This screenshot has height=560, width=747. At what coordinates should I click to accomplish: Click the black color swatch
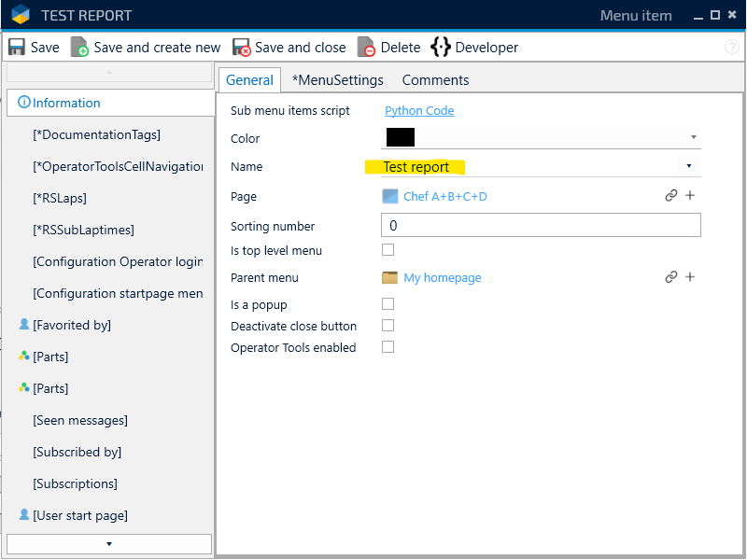pyautogui.click(x=400, y=137)
